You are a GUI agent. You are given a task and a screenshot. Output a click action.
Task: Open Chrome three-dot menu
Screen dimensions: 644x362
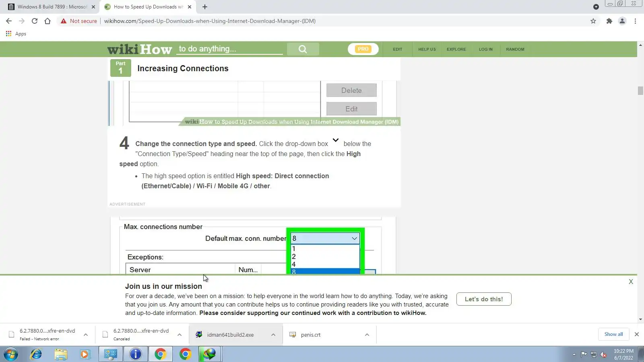point(635,21)
